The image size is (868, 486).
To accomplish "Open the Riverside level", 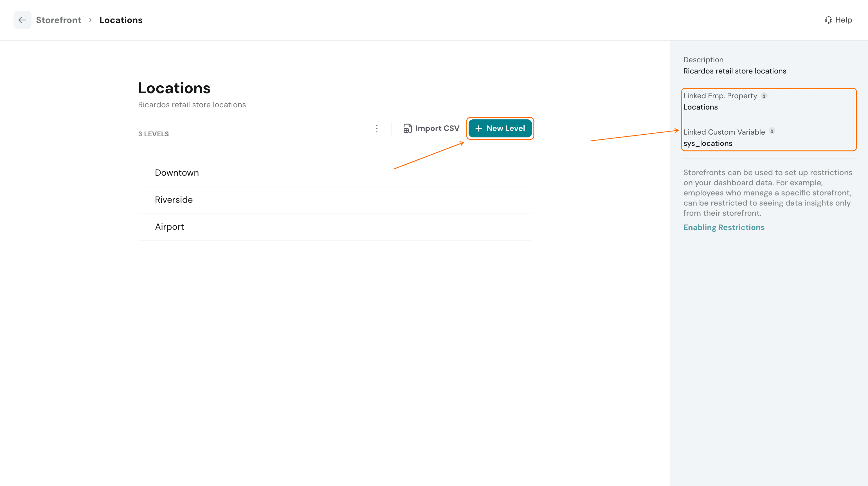I will 335,200.
